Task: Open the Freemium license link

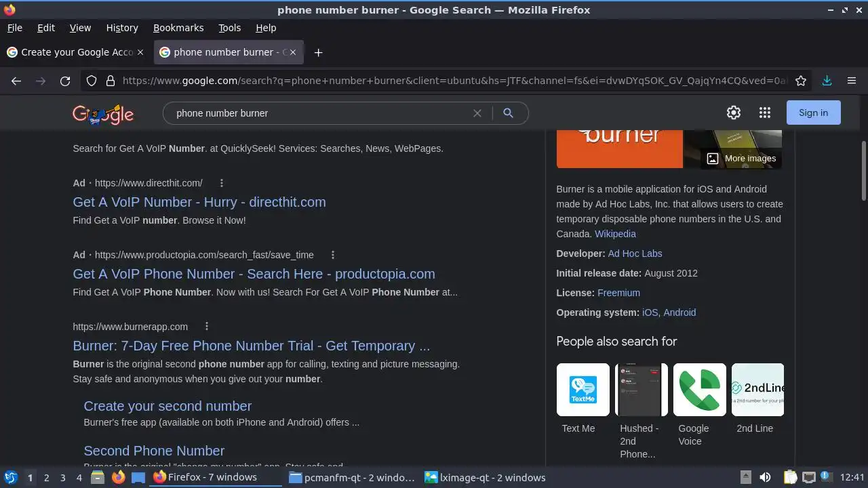Action: (x=618, y=293)
